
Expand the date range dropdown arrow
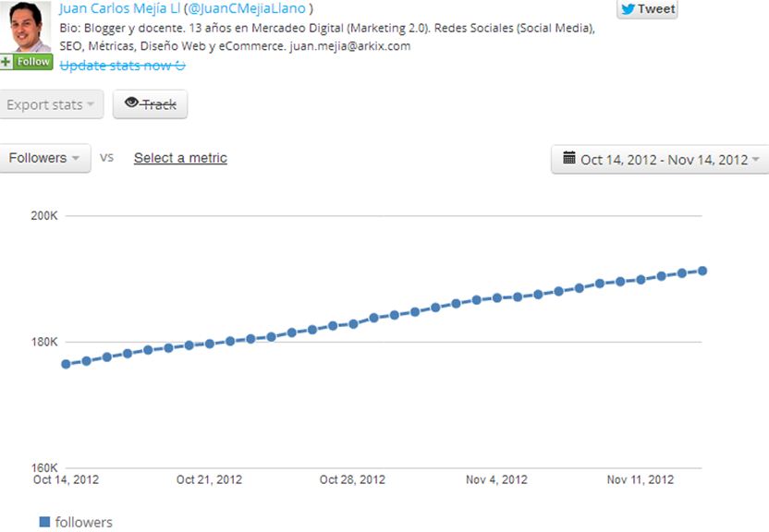[x=755, y=160]
